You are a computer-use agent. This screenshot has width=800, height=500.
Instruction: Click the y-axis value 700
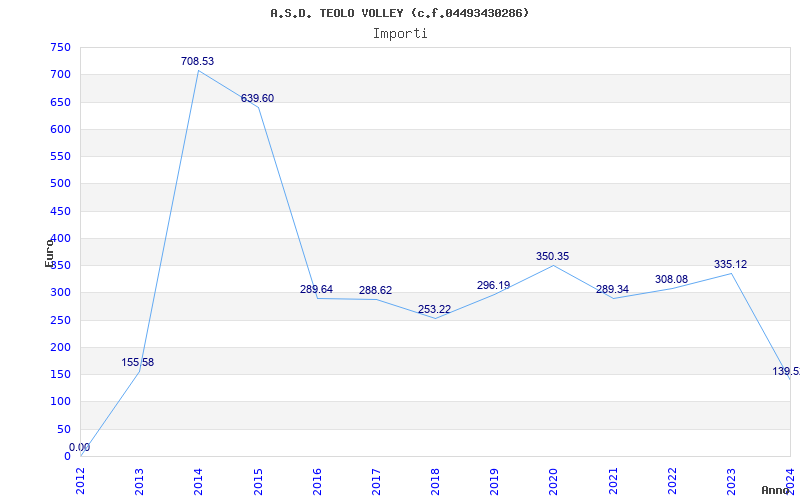tap(60, 74)
